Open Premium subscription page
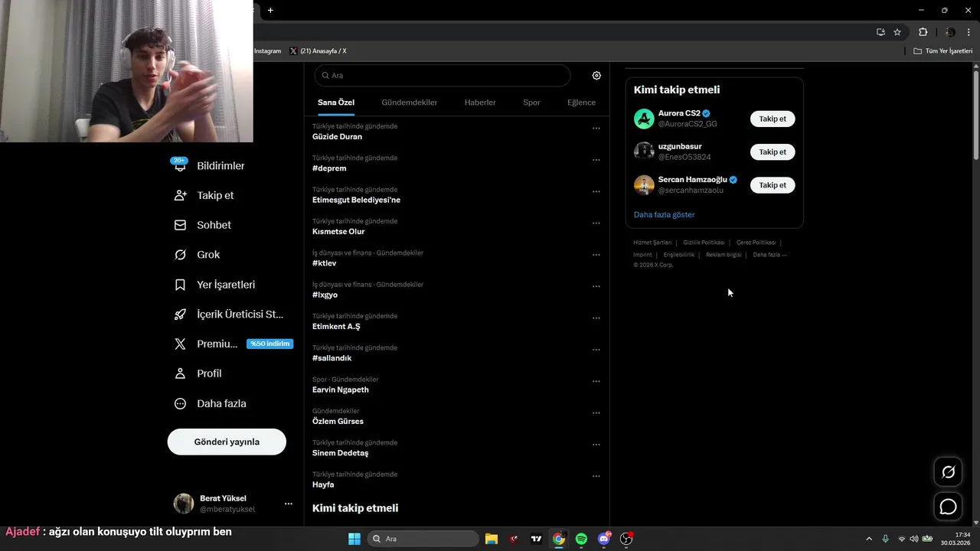Image resolution: width=980 pixels, height=551 pixels. point(233,344)
